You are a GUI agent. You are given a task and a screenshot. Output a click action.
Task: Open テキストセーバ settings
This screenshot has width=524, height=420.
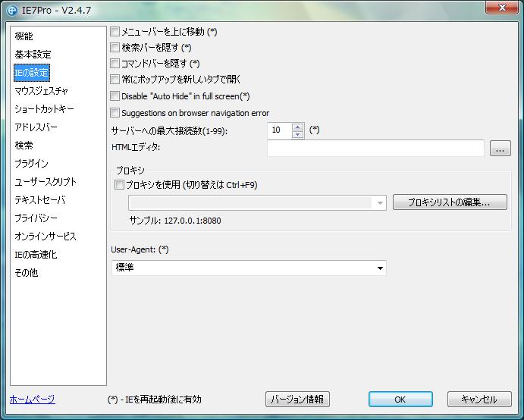tap(39, 200)
